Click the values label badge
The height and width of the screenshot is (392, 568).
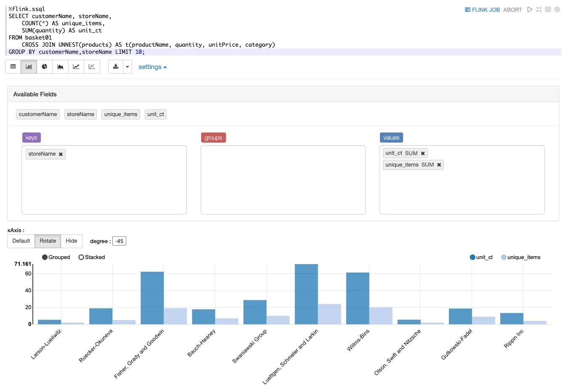pyautogui.click(x=391, y=138)
